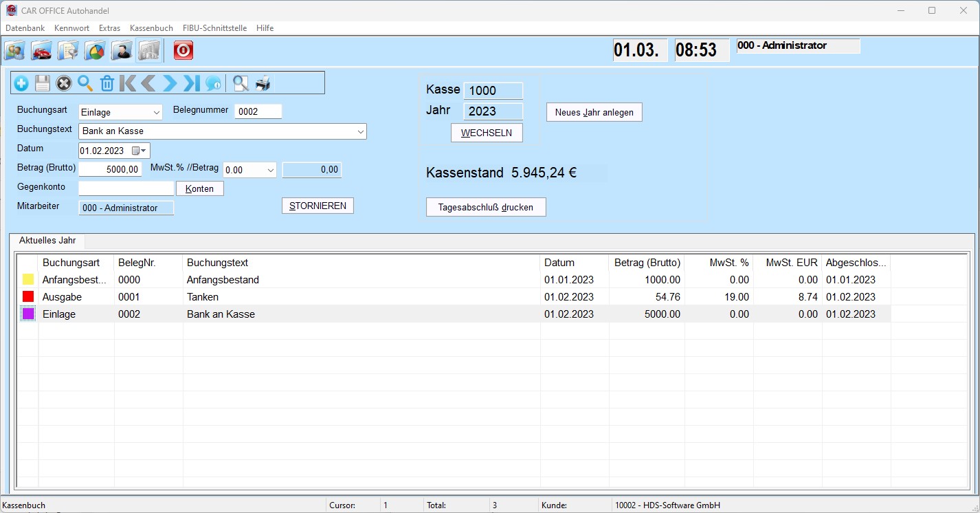
Task: Go to previous record arrow
Action: click(149, 84)
